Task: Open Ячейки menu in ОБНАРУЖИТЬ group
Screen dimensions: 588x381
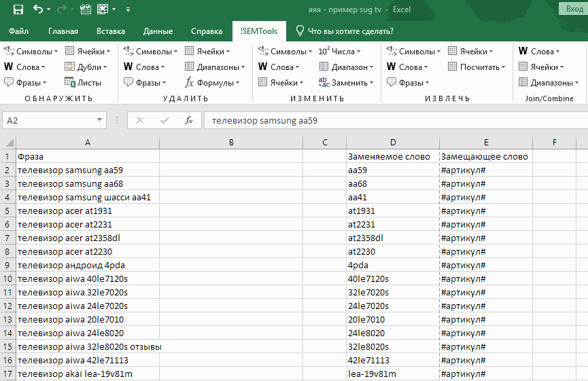Action: click(88, 52)
